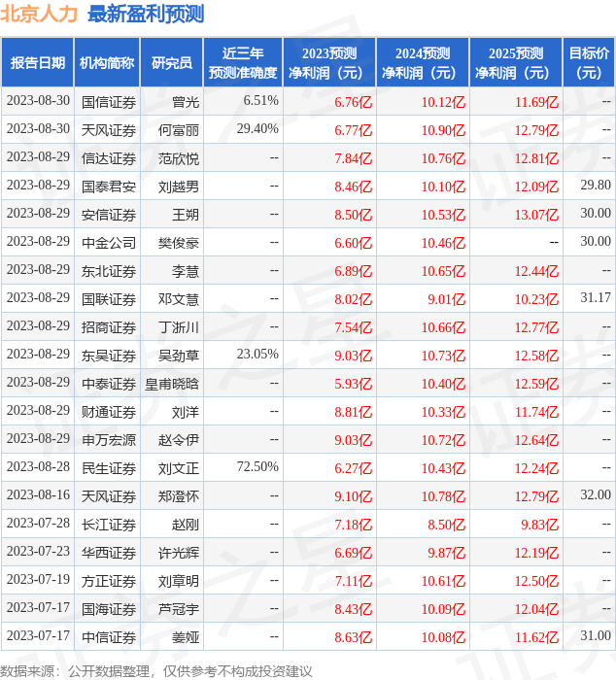Click target price 29.80
Screen dimensions: 616x680
click(x=596, y=186)
